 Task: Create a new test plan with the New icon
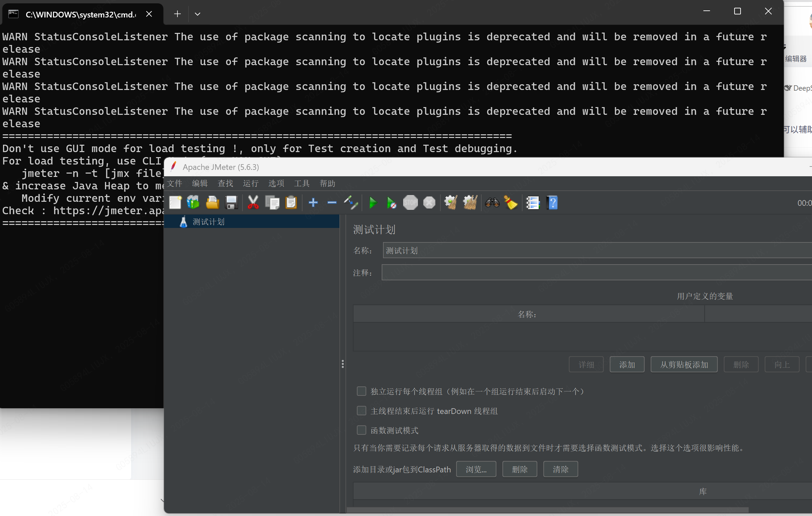pyautogui.click(x=175, y=202)
